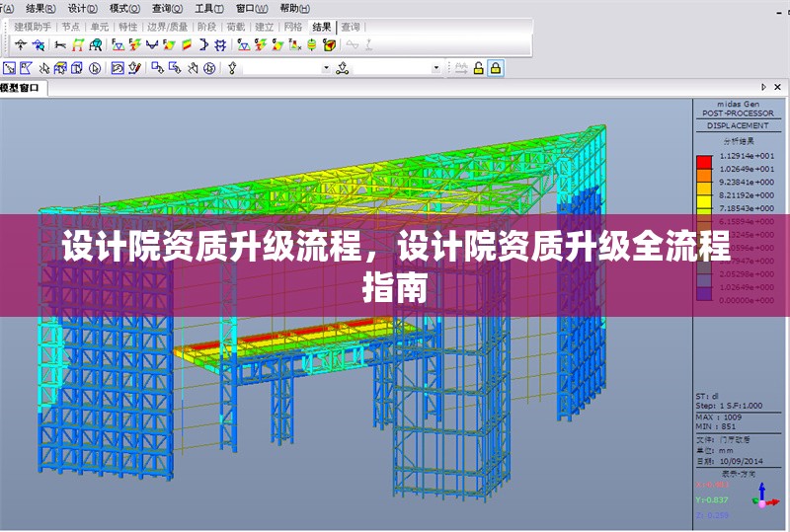Open the 设计 (Design) menu
790x532 pixels.
click(80, 7)
